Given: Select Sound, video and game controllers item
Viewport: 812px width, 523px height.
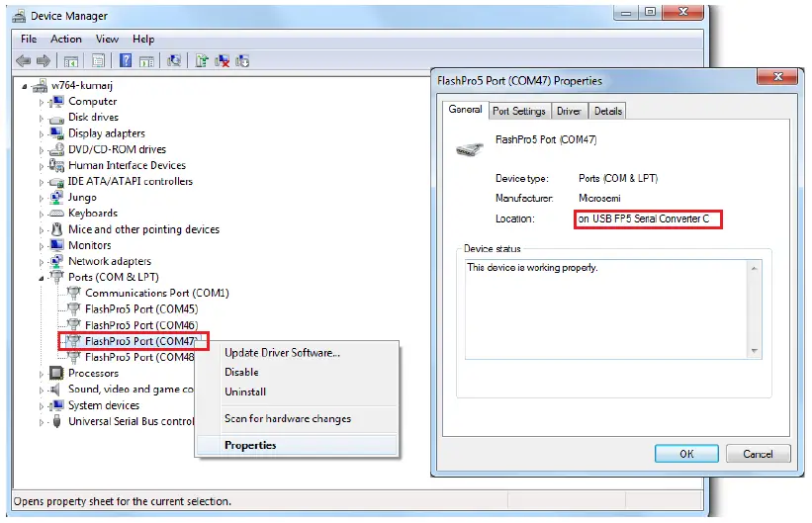Looking at the screenshot, I should click(131, 389).
